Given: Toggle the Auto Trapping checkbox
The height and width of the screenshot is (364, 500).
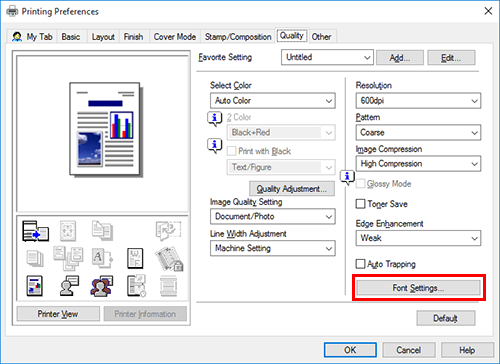Looking at the screenshot, I should click(x=360, y=264).
